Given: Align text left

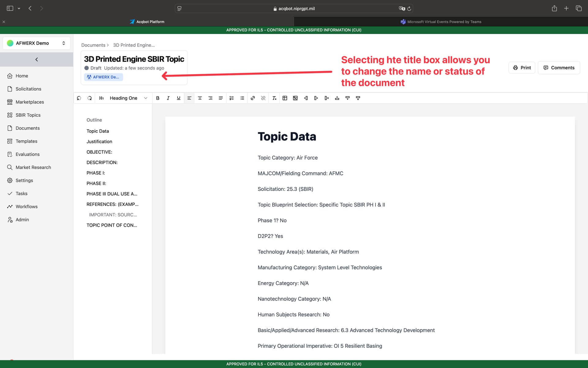Looking at the screenshot, I should click(189, 98).
